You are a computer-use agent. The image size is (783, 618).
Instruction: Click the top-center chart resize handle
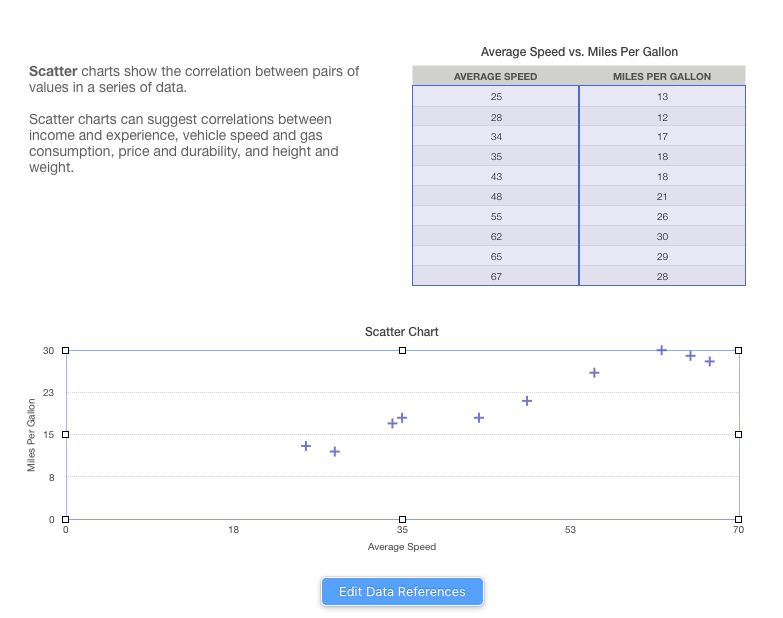click(x=402, y=350)
